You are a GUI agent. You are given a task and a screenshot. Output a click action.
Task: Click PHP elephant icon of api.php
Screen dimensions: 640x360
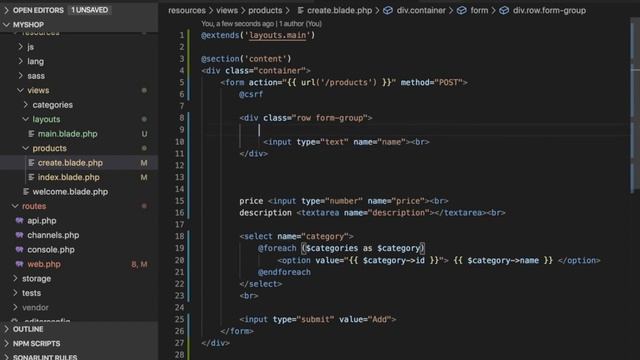click(19, 221)
